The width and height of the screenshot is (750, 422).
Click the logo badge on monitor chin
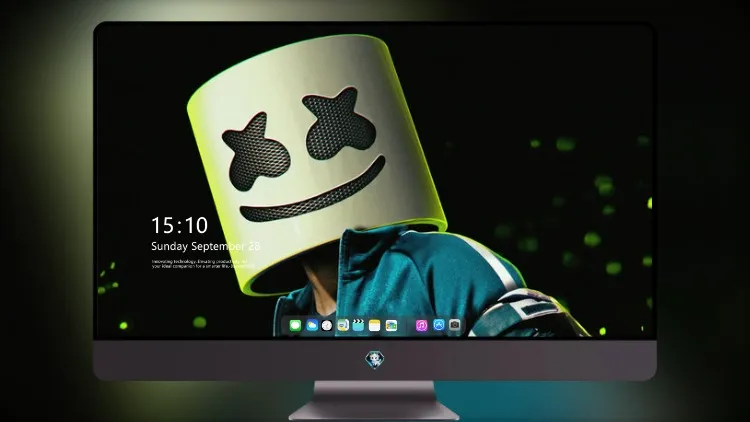pos(375,359)
